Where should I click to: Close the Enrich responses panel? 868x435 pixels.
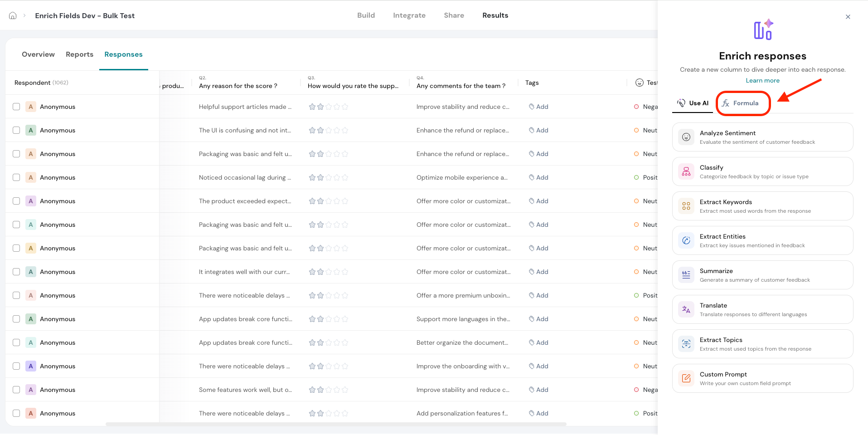pos(848,17)
